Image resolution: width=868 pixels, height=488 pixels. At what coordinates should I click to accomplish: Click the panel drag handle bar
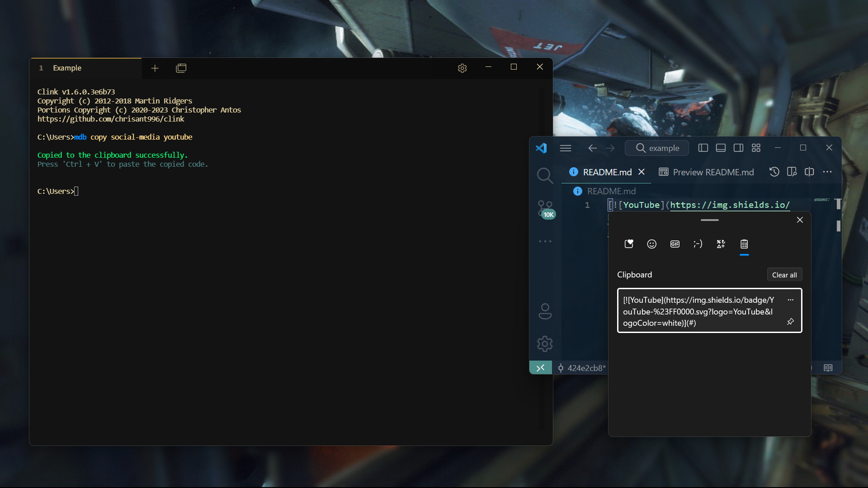pyautogui.click(x=709, y=220)
